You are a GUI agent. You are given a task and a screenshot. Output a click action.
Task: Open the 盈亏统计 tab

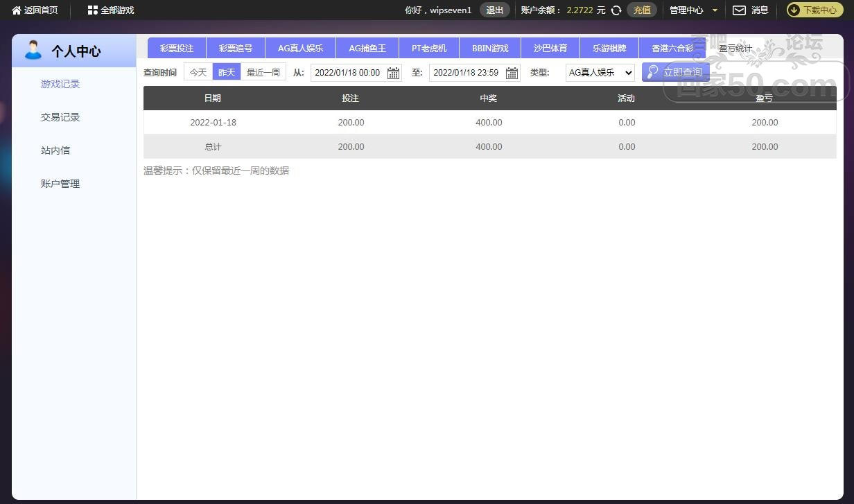tap(735, 49)
